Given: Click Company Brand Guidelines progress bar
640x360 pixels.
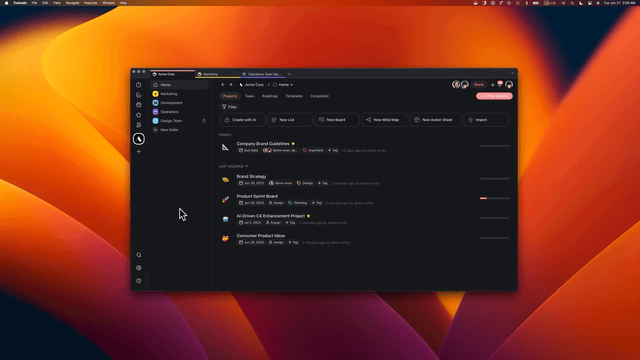Looking at the screenshot, I should tap(495, 146).
